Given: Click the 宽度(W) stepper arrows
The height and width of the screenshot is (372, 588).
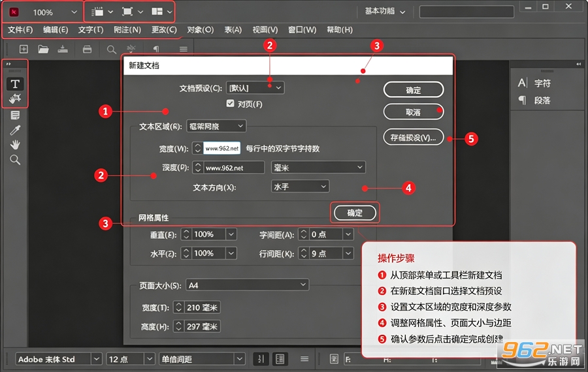Looking at the screenshot, I should [197, 148].
